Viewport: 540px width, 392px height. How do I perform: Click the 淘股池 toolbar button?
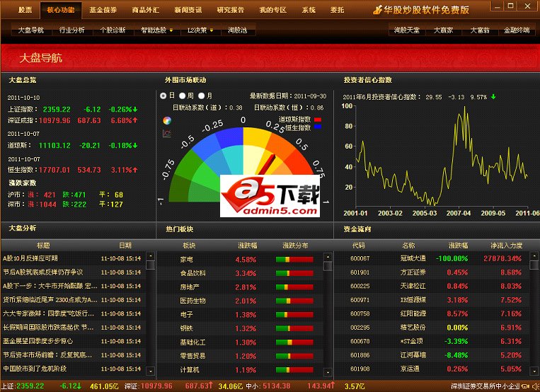pos(237,30)
